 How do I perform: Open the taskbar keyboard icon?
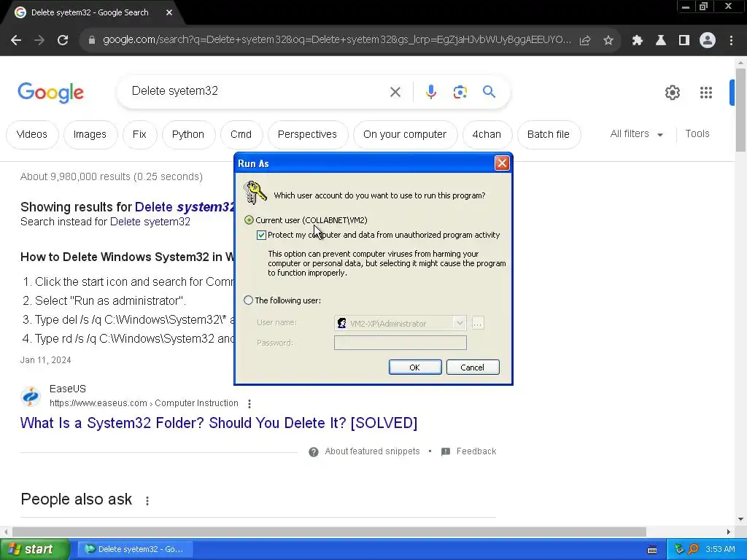[x=652, y=550]
